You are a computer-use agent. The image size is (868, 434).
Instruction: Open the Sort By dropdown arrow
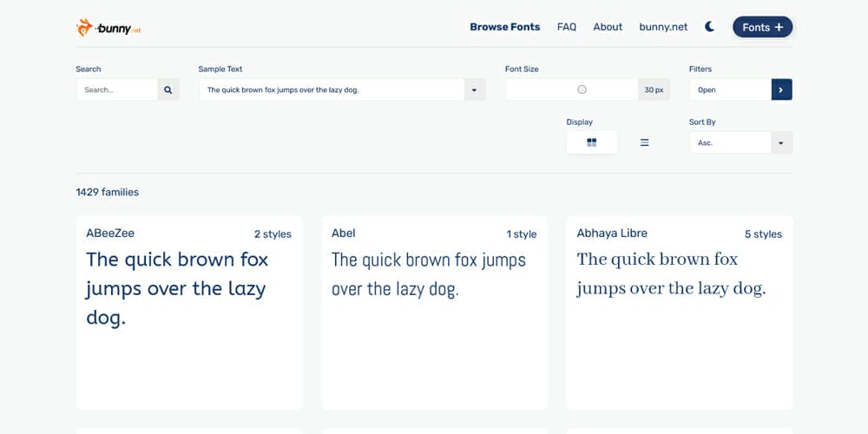(781, 143)
